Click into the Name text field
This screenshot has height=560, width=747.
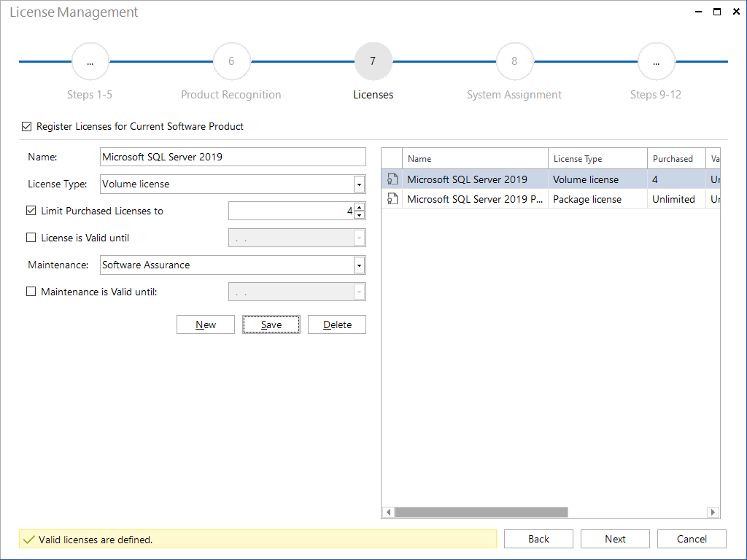tap(233, 157)
